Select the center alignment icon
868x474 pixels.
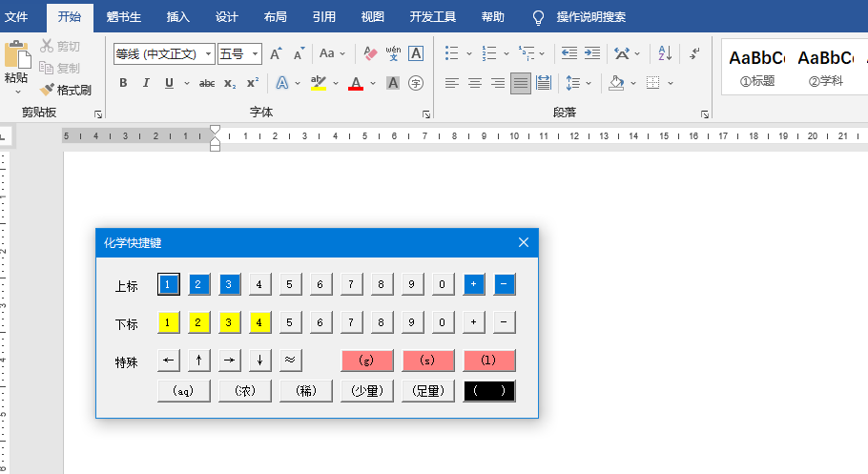[x=475, y=84]
